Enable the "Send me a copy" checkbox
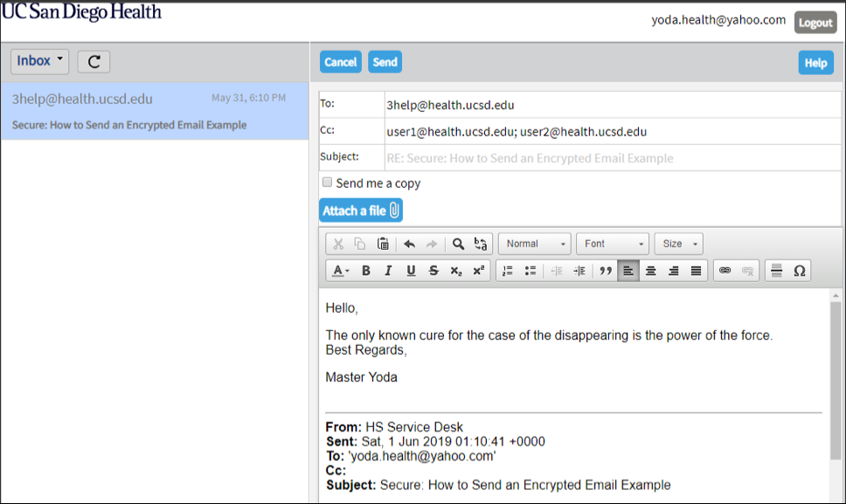This screenshot has width=846, height=504. point(328,183)
